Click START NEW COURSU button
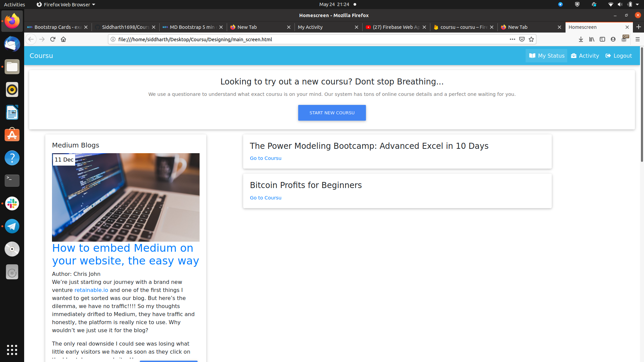 [332, 113]
